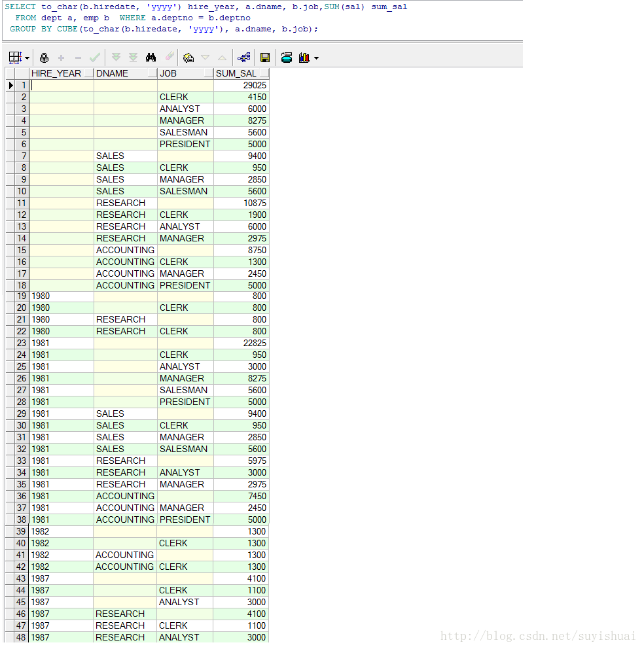This screenshot has width=644, height=649.
Task: Open the chart dropdown arrow
Action: 316,58
